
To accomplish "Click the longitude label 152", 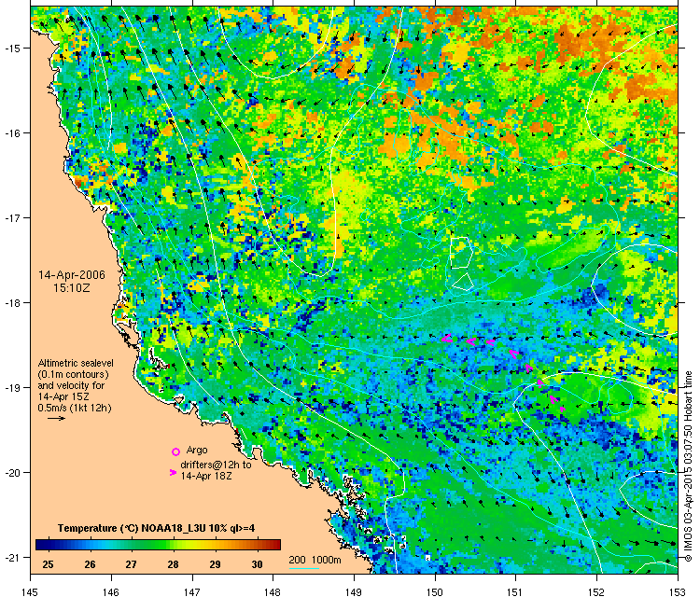I will (597, 592).
